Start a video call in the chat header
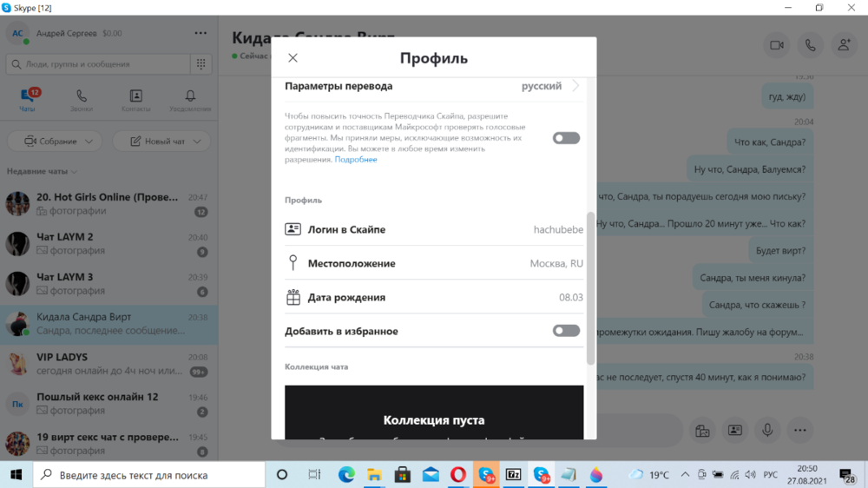 click(777, 45)
